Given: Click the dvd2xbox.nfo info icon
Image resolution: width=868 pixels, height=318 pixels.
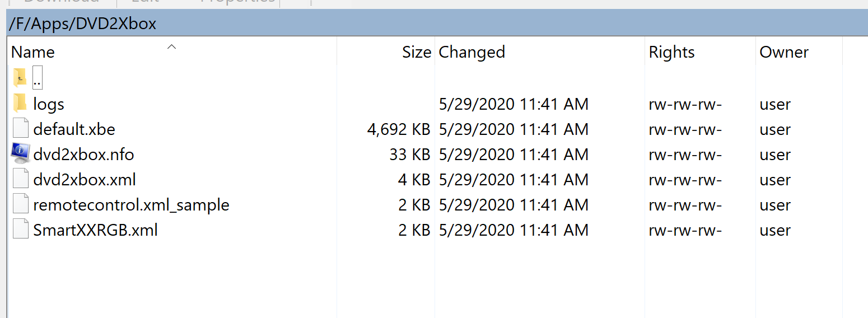Looking at the screenshot, I should click(20, 154).
